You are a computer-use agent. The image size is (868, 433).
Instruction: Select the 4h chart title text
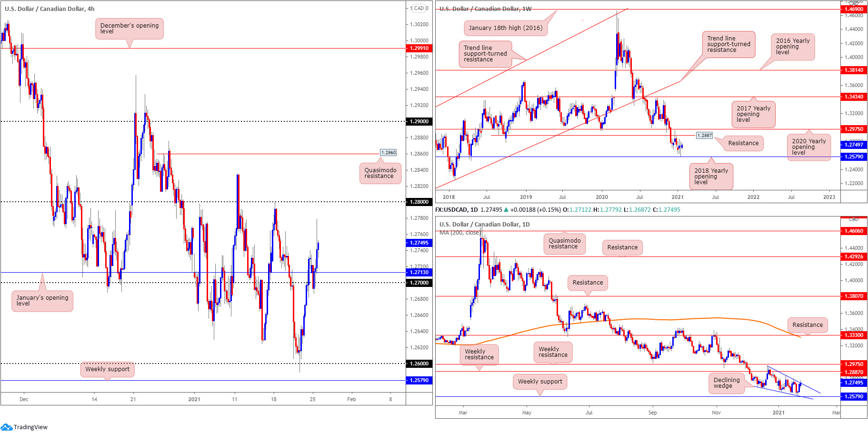[x=50, y=9]
